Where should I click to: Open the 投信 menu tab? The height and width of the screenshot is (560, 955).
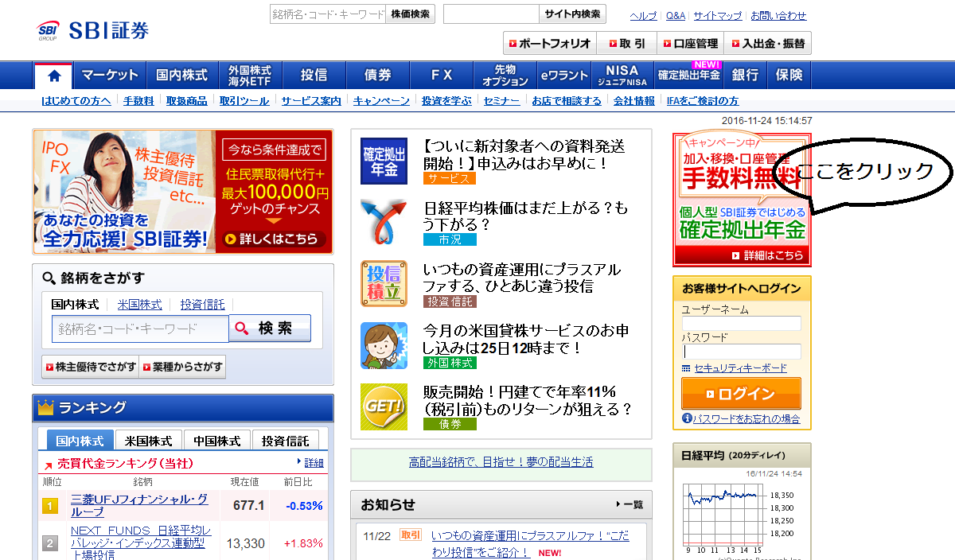click(314, 76)
